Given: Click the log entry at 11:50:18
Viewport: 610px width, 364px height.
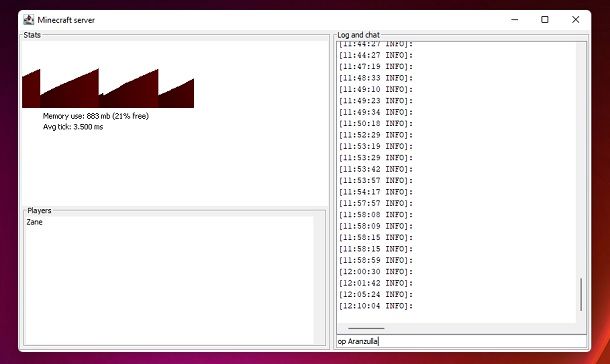Looking at the screenshot, I should tap(376, 124).
